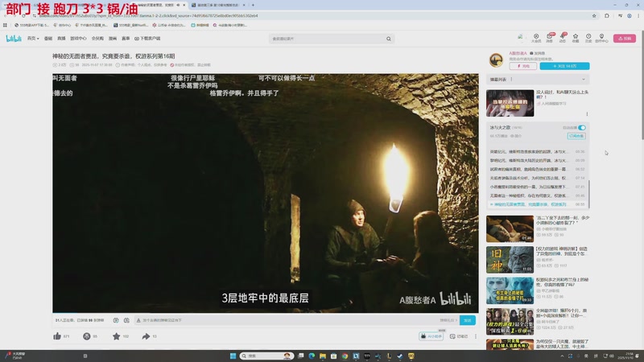Screen dimensions: 644x362
Task: Focus the bilibili search input field
Action: point(327,39)
